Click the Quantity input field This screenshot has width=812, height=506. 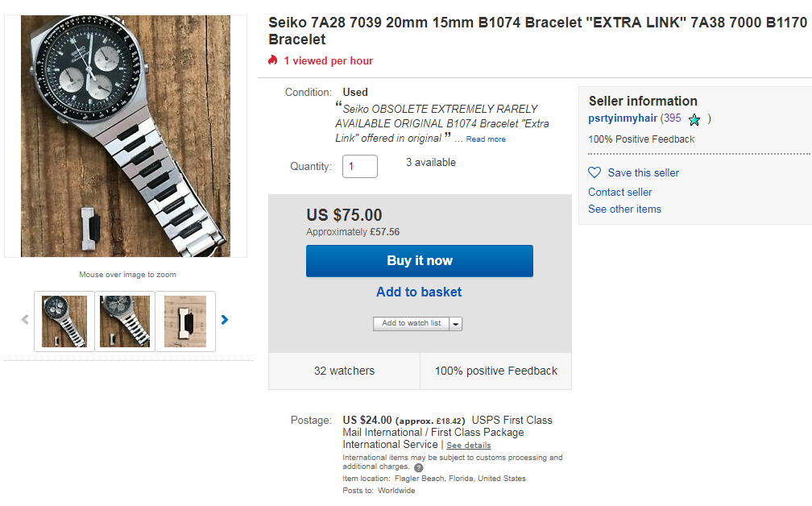click(360, 166)
